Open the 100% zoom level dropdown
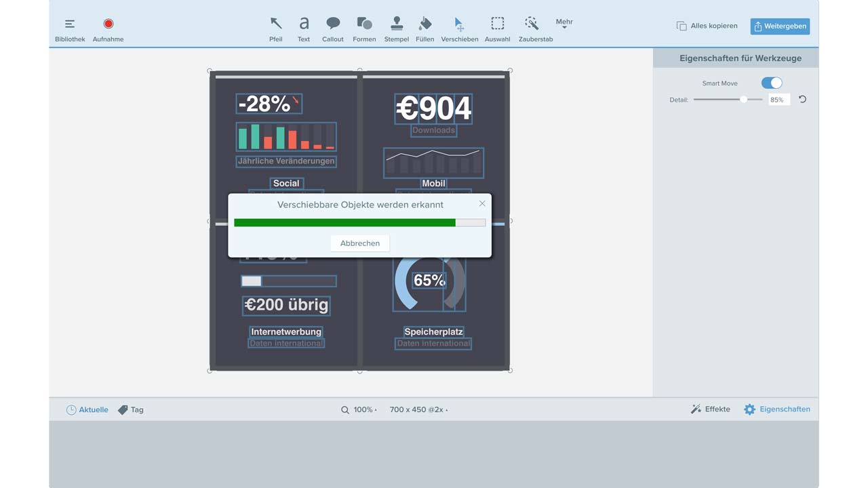This screenshot has height=488, width=868. coord(359,409)
